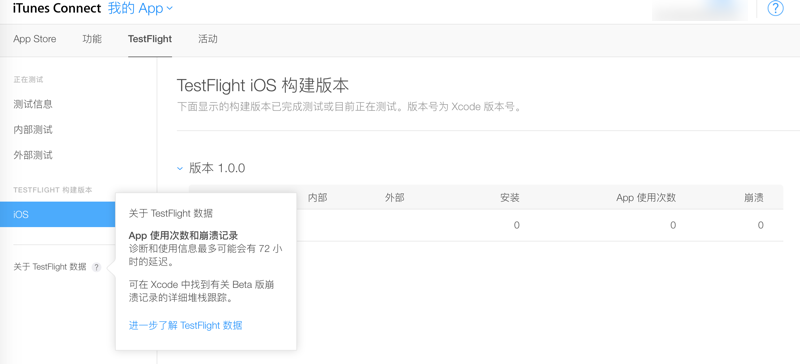
Task: Click the help question mark icon
Action: pos(776,8)
